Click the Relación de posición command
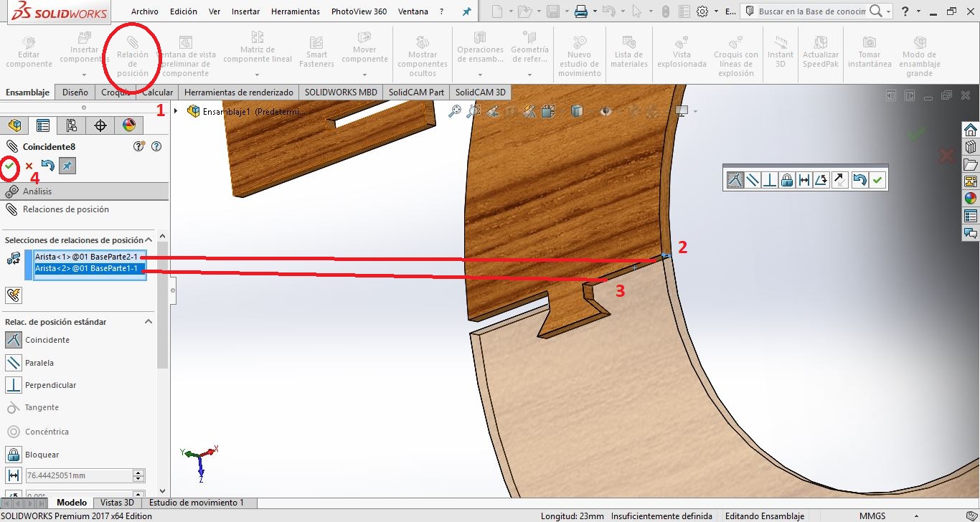980x522 pixels. coord(133,56)
